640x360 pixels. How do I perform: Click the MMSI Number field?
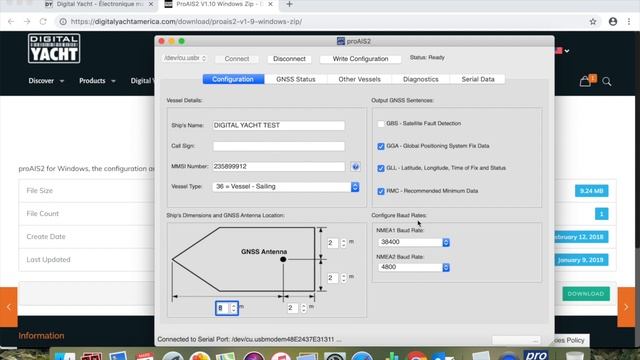pyautogui.click(x=278, y=167)
